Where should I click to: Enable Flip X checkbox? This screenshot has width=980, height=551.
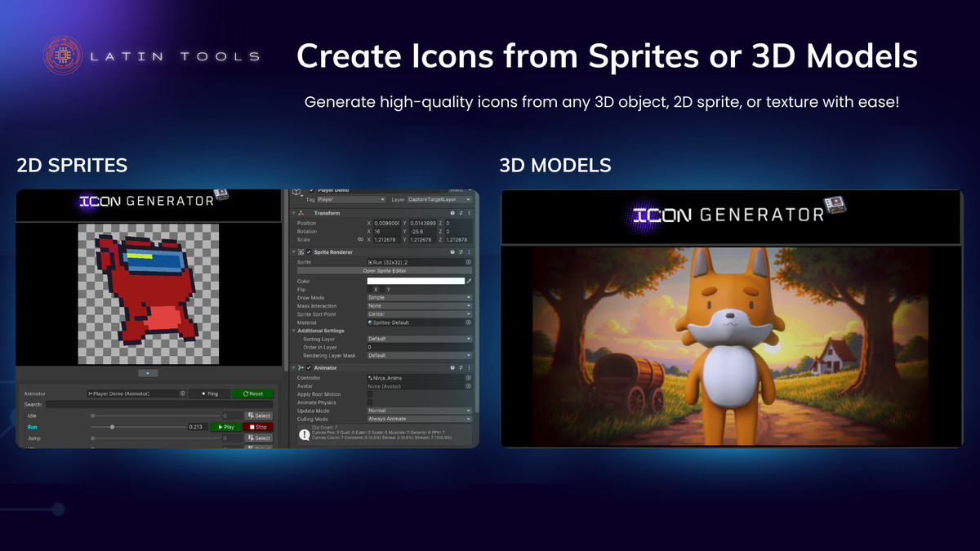tap(370, 289)
